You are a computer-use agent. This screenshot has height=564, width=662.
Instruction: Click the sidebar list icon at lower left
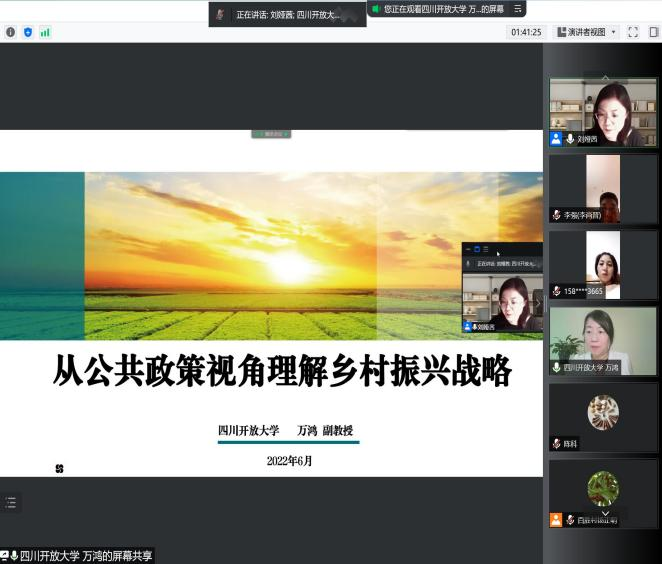[11, 503]
